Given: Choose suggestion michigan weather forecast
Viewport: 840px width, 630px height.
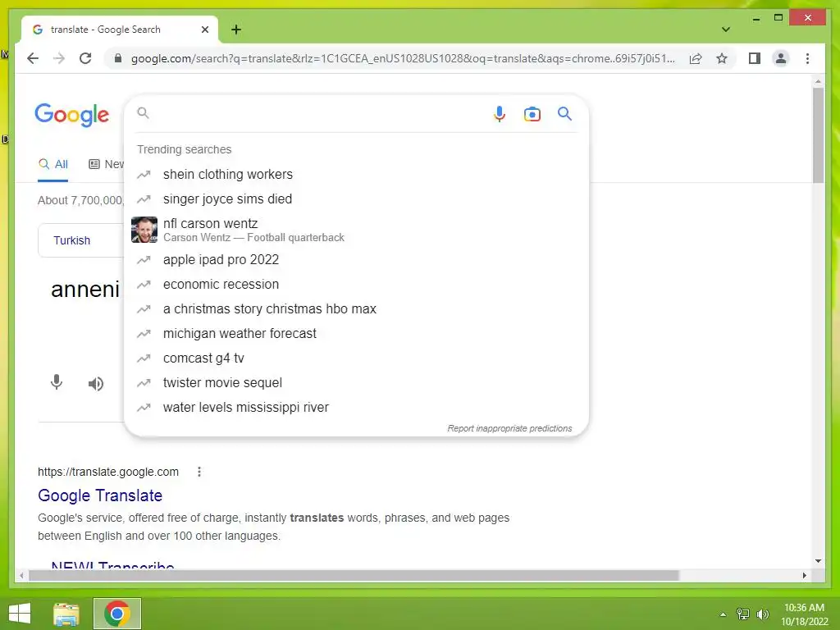Looking at the screenshot, I should pyautogui.click(x=356, y=334).
